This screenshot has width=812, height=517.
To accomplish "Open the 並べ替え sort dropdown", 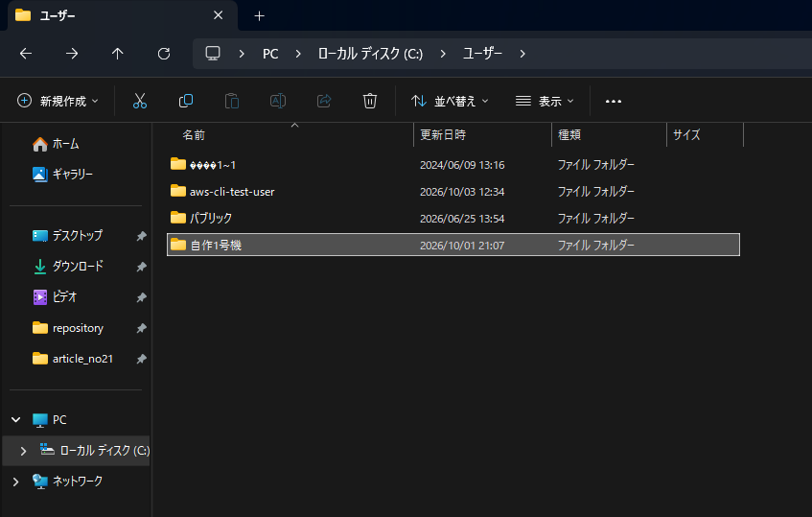I will pos(450,101).
